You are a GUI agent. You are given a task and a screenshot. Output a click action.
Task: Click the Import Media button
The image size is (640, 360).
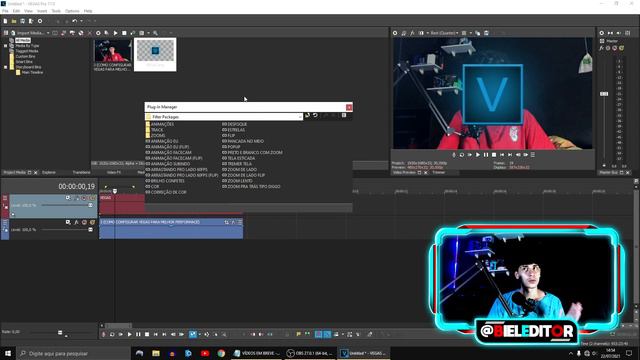27,33
